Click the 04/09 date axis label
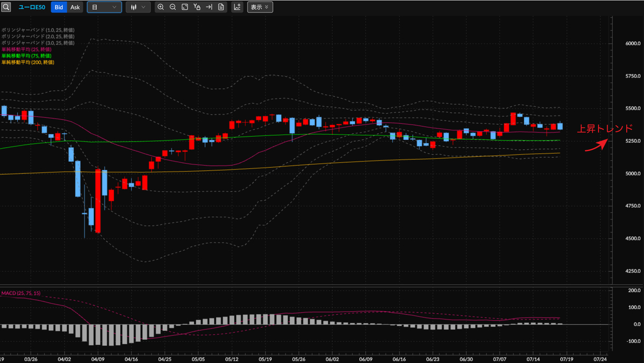 pyautogui.click(x=98, y=358)
